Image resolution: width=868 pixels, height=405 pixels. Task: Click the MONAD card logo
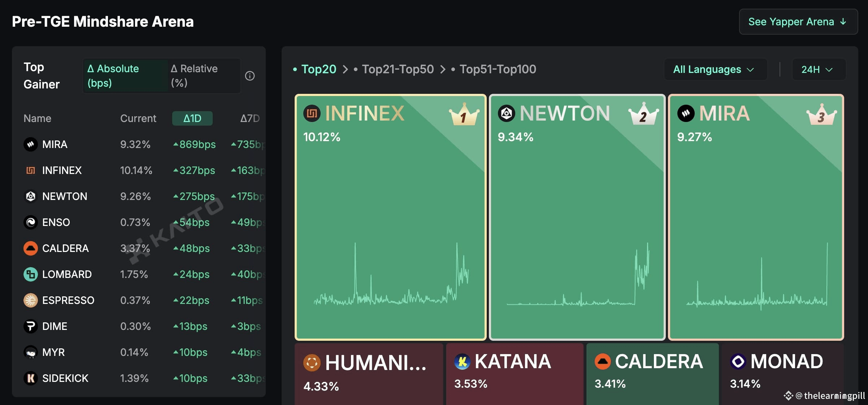pyautogui.click(x=738, y=361)
